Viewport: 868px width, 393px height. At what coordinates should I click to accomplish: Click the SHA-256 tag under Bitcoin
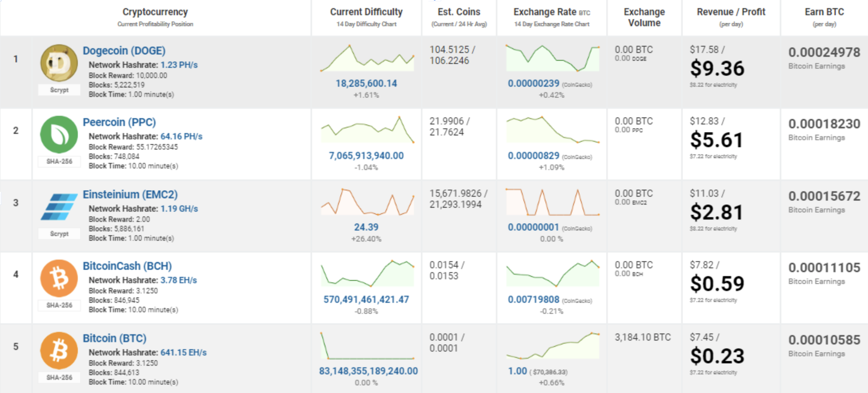(x=59, y=377)
